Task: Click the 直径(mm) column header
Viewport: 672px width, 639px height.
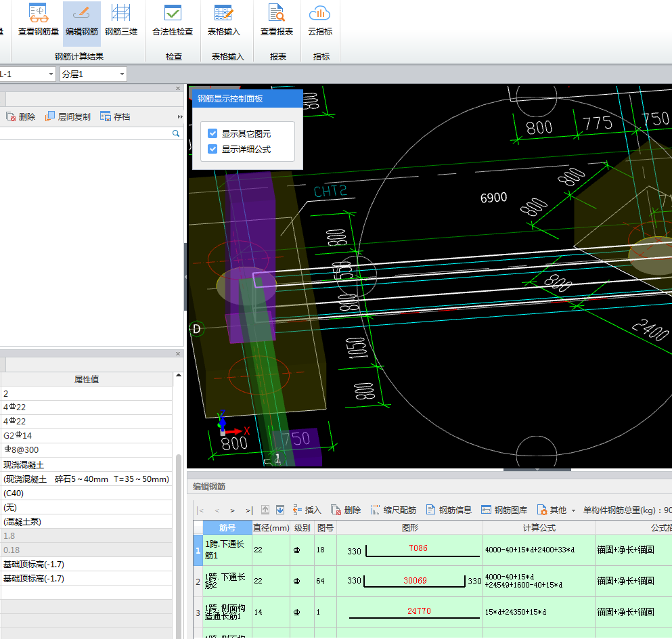Action: click(271, 527)
